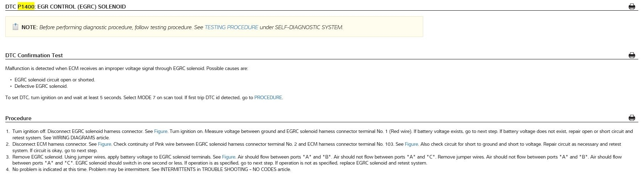644x182 pixels.
Task: Click the "SELF-DIAGNOSTIC SYSTEM" text in the note
Action: (309, 27)
